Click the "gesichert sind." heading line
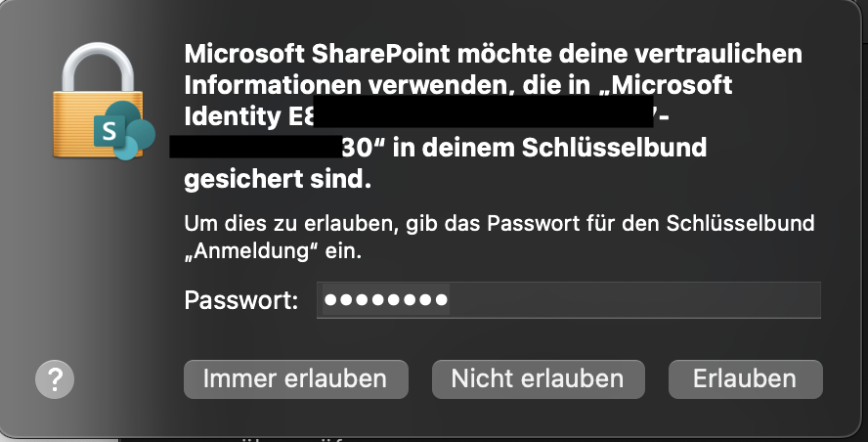This screenshot has height=442, width=868. [x=278, y=180]
